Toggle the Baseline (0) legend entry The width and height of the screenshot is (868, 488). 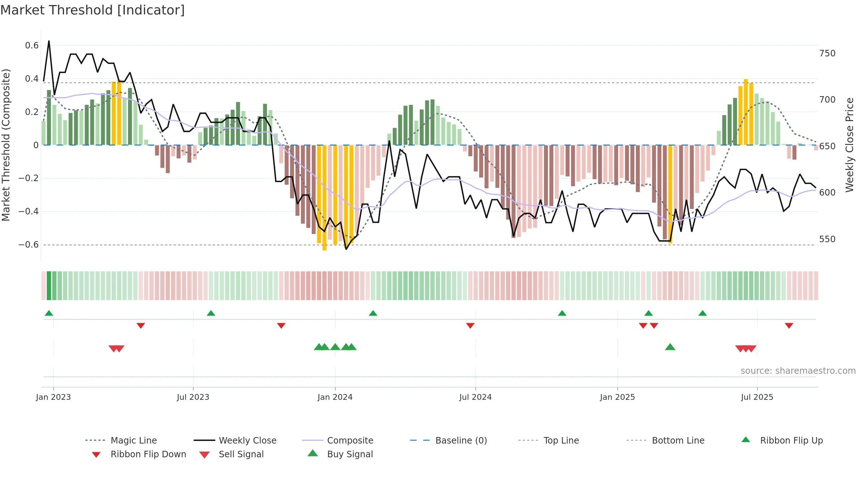(448, 440)
